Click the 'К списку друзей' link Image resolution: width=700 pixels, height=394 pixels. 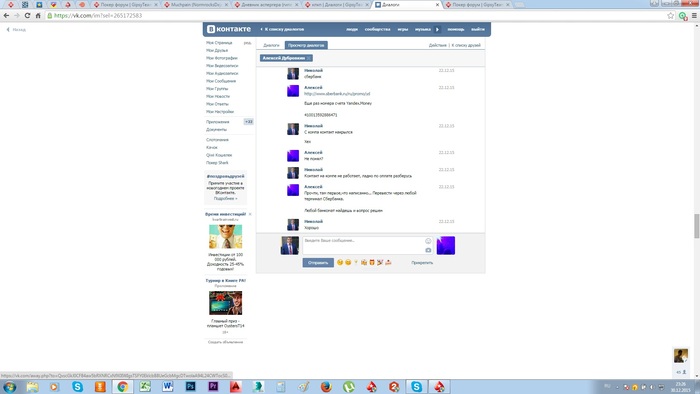click(466, 45)
